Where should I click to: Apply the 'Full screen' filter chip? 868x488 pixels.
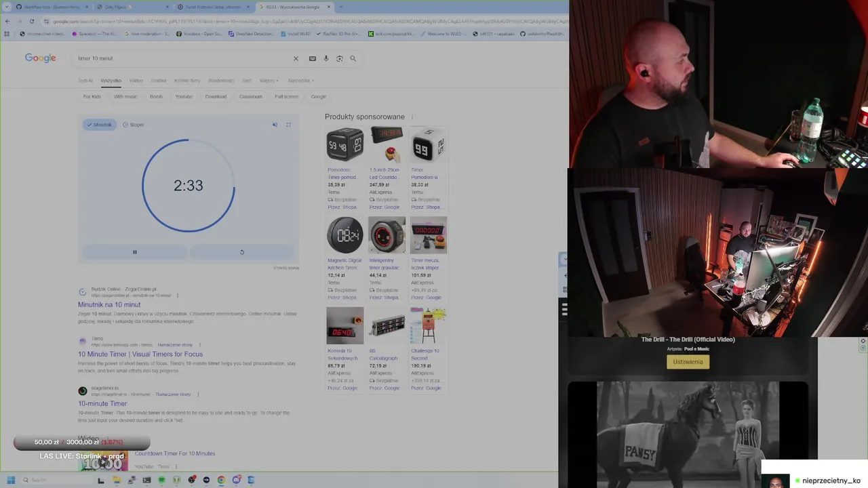pyautogui.click(x=286, y=96)
